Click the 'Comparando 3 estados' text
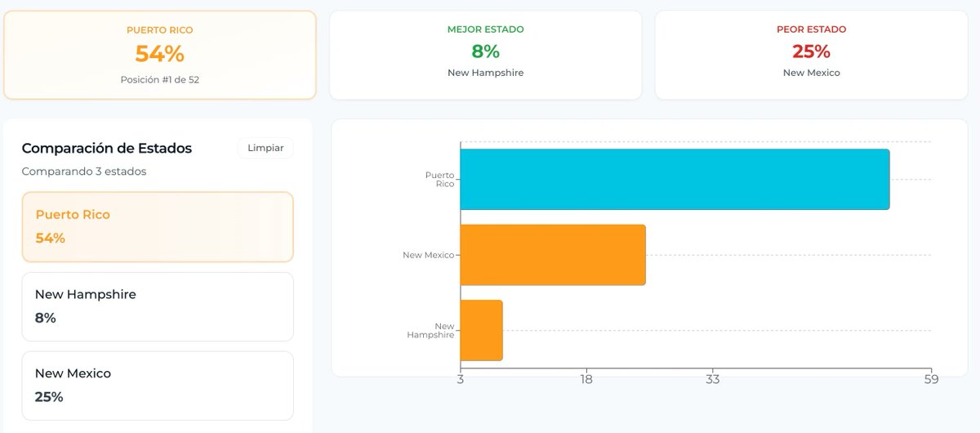980x433 pixels. tap(84, 172)
